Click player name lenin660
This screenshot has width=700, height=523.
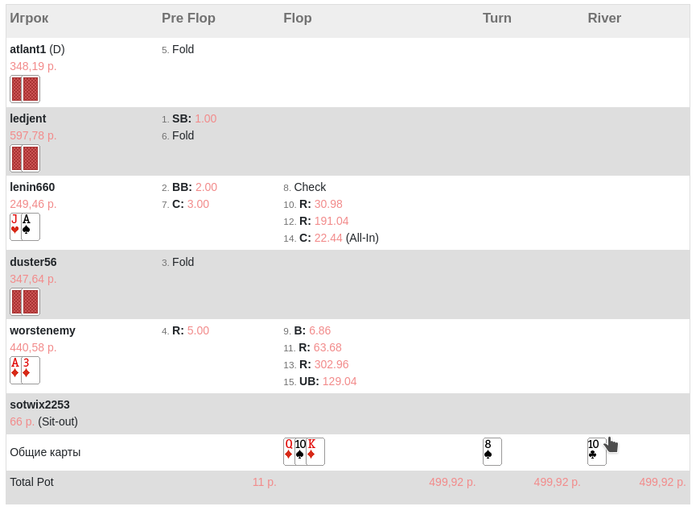tap(32, 187)
